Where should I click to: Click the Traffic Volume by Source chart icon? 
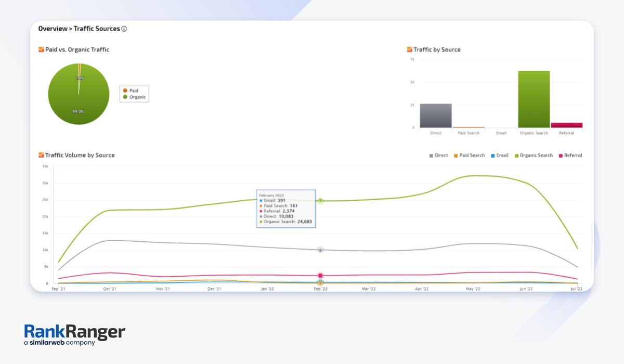point(41,155)
